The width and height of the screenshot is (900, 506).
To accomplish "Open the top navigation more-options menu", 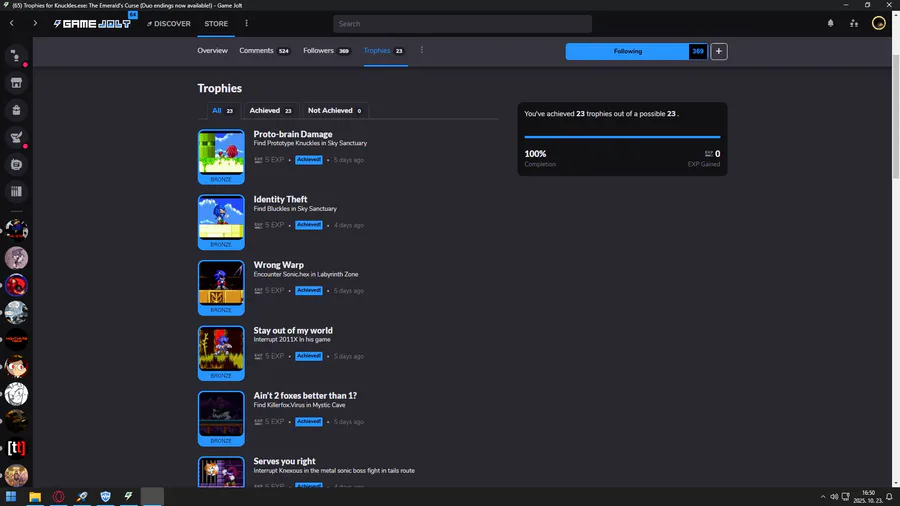I will [246, 24].
